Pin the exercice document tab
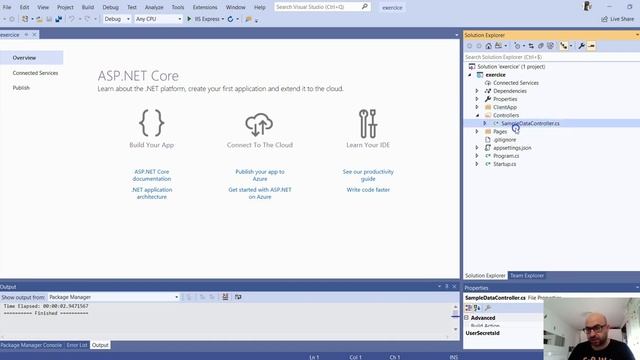Screen dimensions: 640x360 click(26, 35)
